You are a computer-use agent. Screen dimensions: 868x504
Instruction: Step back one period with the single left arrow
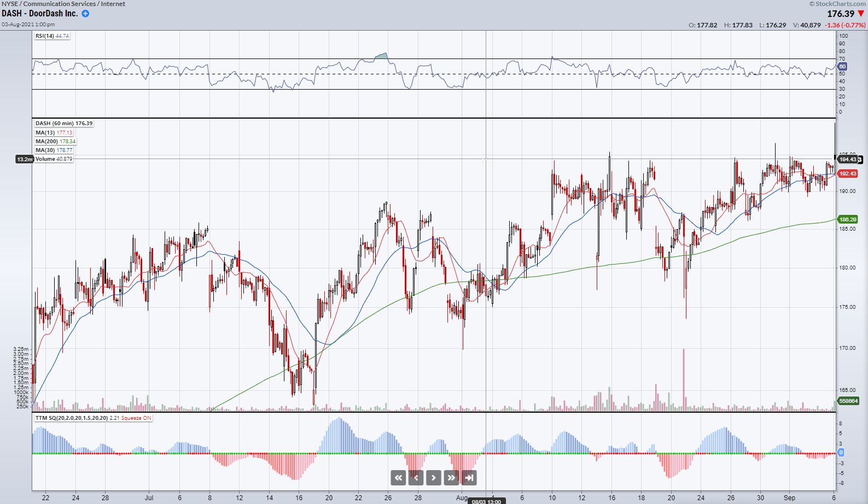[416, 478]
